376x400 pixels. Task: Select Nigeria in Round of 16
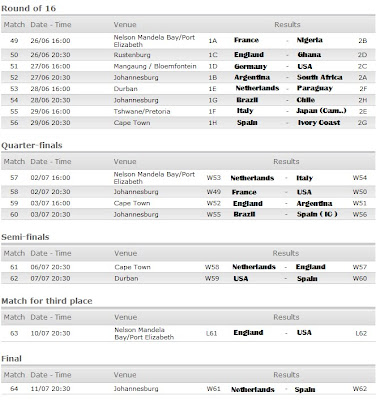tap(310, 40)
